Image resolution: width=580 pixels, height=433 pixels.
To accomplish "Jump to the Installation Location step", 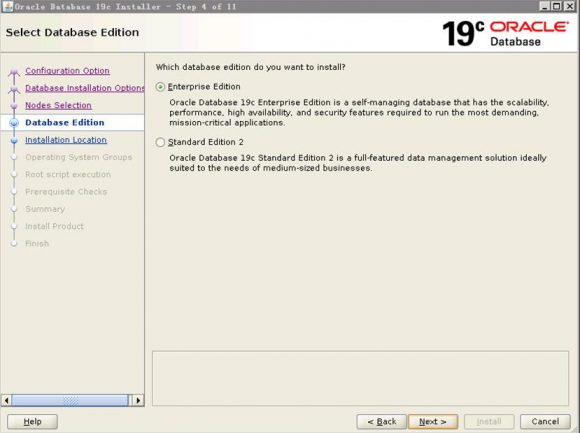I will point(66,140).
